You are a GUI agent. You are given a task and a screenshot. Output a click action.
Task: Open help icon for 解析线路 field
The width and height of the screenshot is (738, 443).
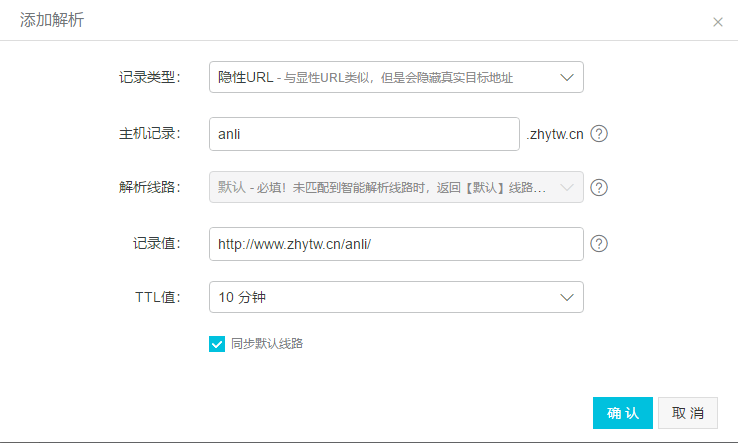[599, 187]
